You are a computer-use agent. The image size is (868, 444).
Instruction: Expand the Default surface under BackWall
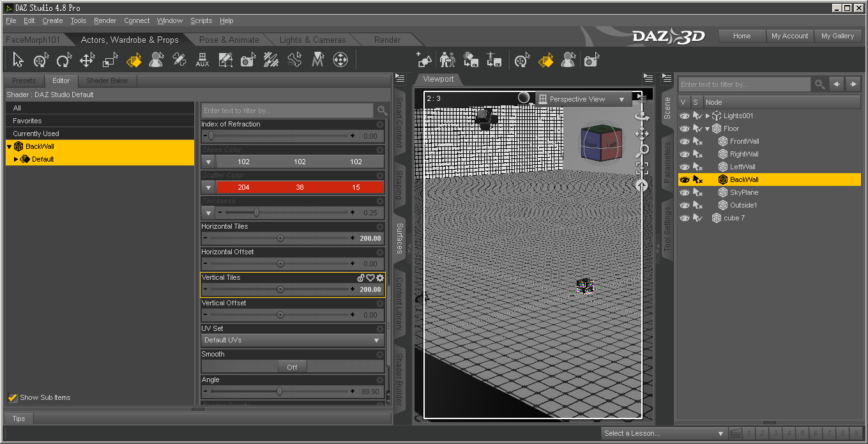(x=16, y=159)
